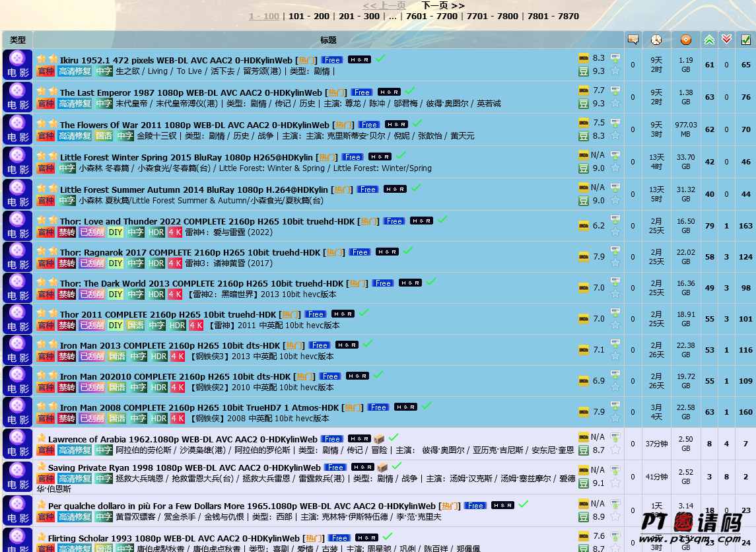Click leecher count 8 for Saving Private Ryan
The width and height of the screenshot is (756, 552).
point(726,477)
